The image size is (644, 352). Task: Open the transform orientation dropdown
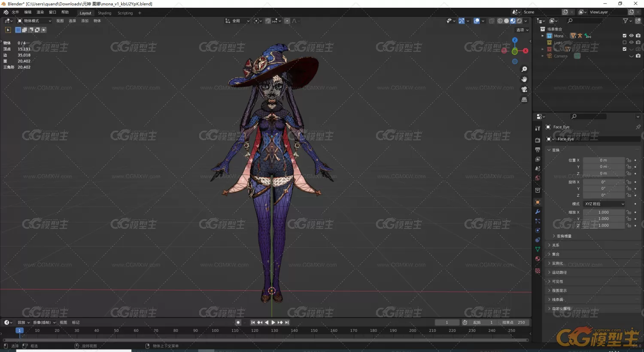[x=237, y=21]
